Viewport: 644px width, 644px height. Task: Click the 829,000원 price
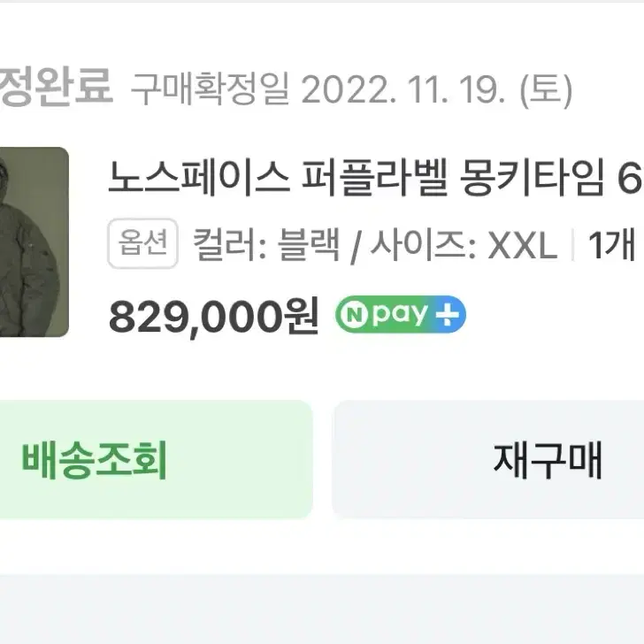tap(214, 317)
